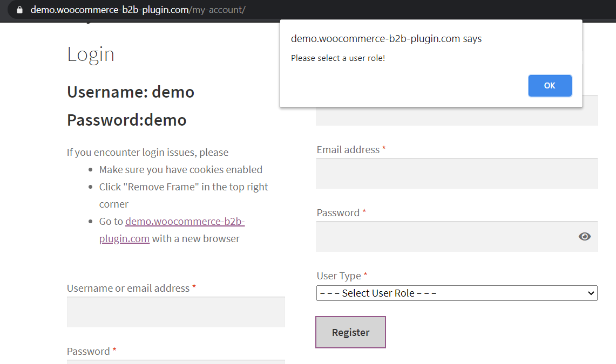This screenshot has height=364, width=616.
Task: Click the 'Please select a user role!' message
Action: (x=338, y=58)
